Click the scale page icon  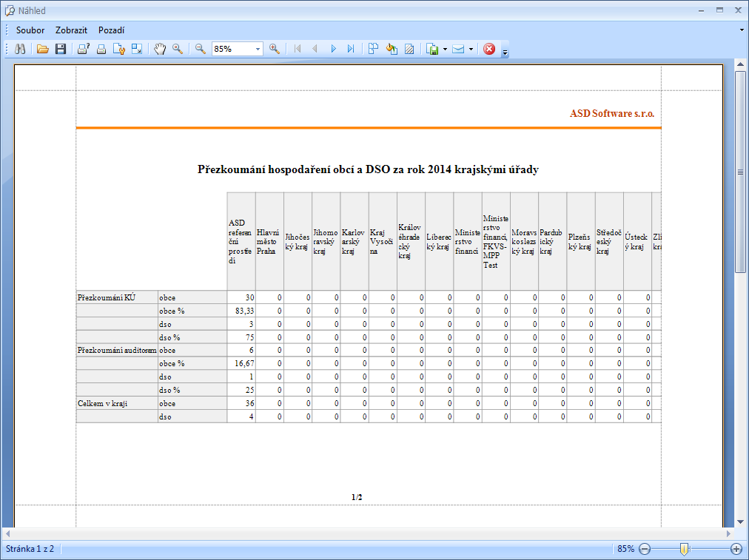pyautogui.click(x=137, y=49)
